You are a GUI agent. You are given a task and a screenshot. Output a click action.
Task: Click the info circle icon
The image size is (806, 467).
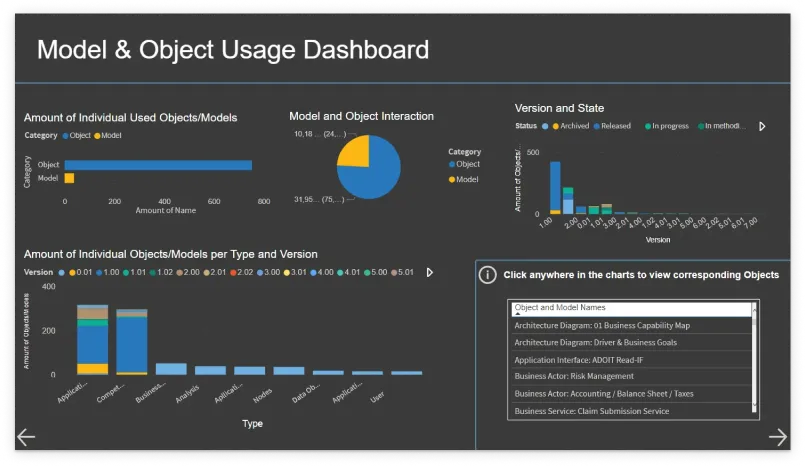click(487, 275)
